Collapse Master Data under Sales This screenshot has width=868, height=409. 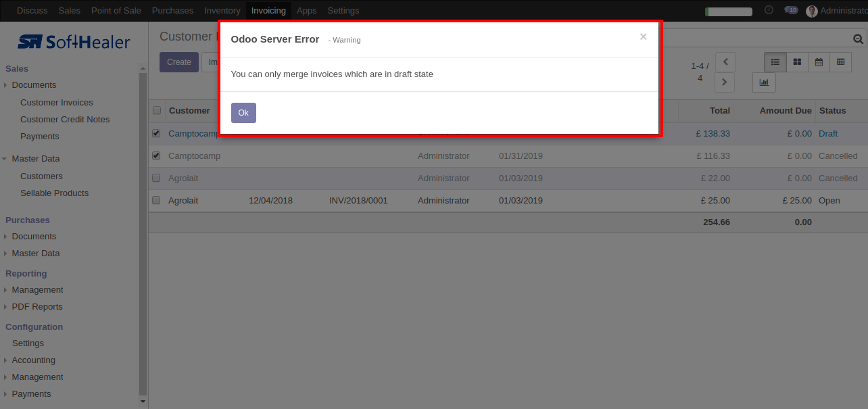35,159
